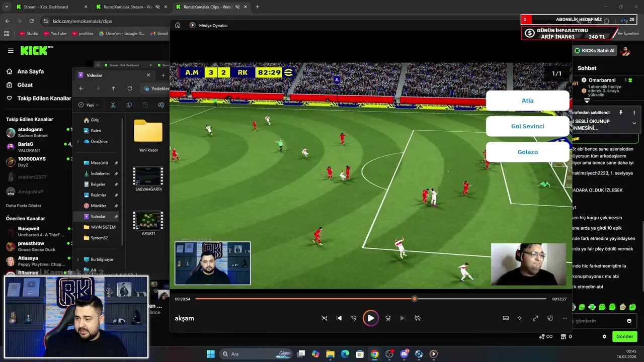Open Windows Start menu
644x362 pixels.
coord(210,354)
